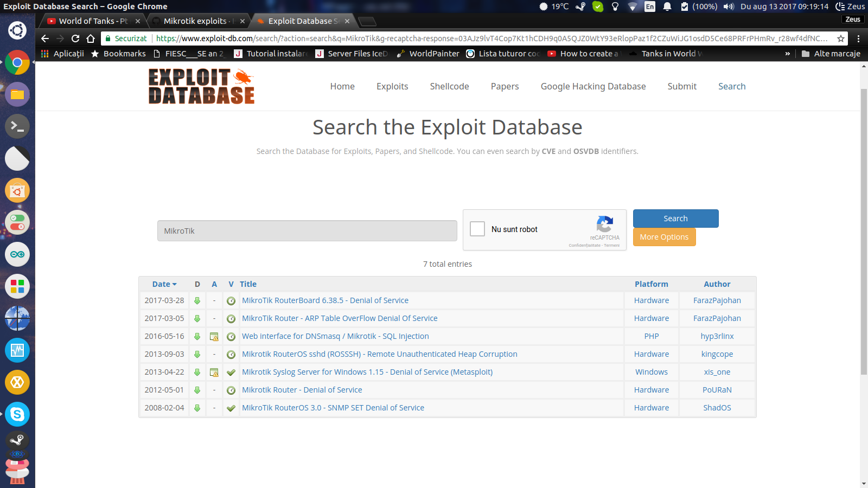The image size is (868, 488).
Task: Open author kingcope link
Action: pyautogui.click(x=717, y=354)
